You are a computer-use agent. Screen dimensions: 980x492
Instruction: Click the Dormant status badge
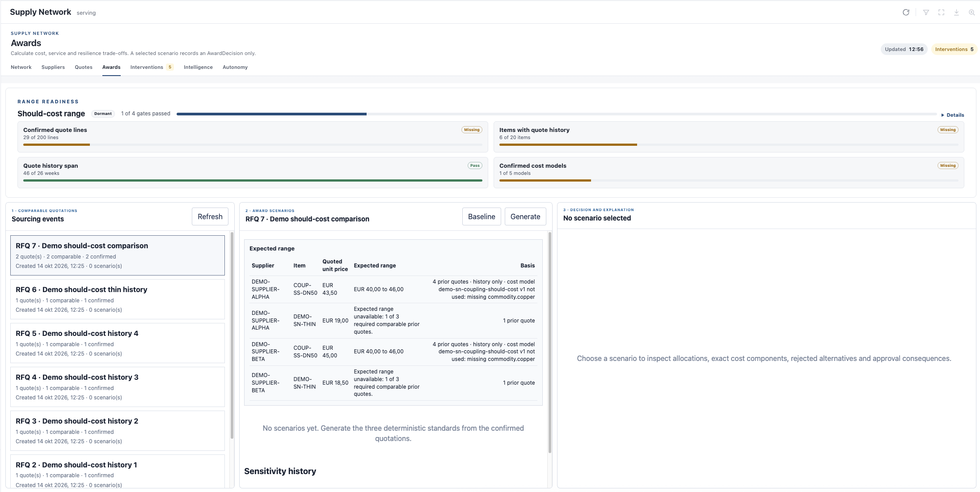[103, 114]
